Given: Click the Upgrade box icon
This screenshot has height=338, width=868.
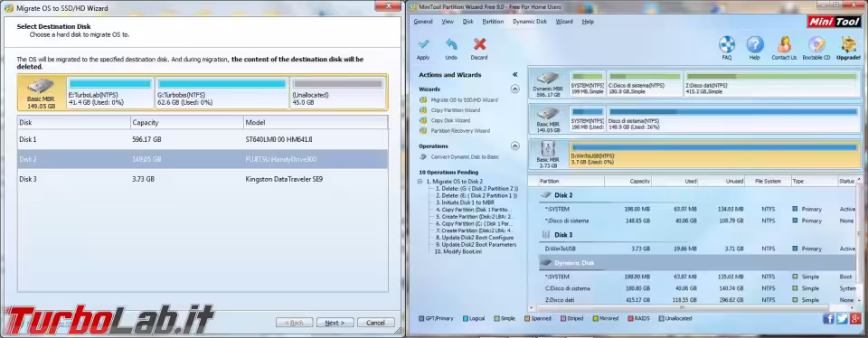Looking at the screenshot, I should [x=849, y=44].
